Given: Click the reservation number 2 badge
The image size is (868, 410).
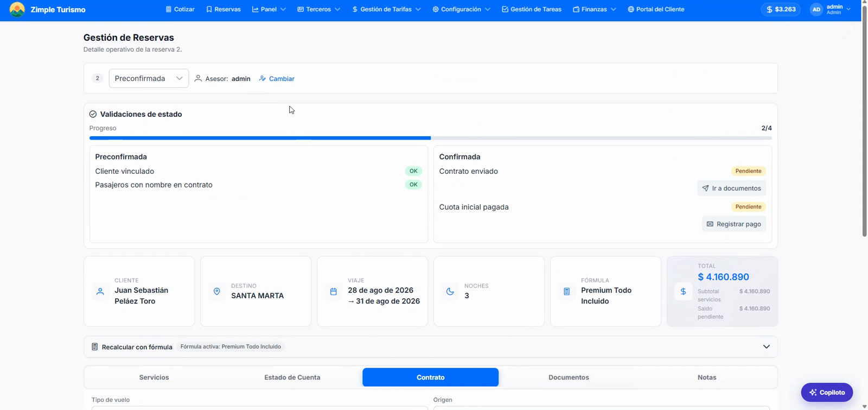Looking at the screenshot, I should tap(98, 78).
